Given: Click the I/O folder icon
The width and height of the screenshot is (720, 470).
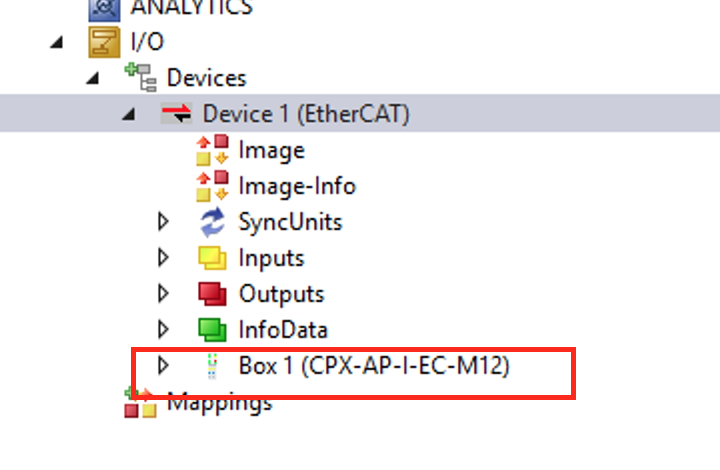Looking at the screenshot, I should click(x=104, y=42).
